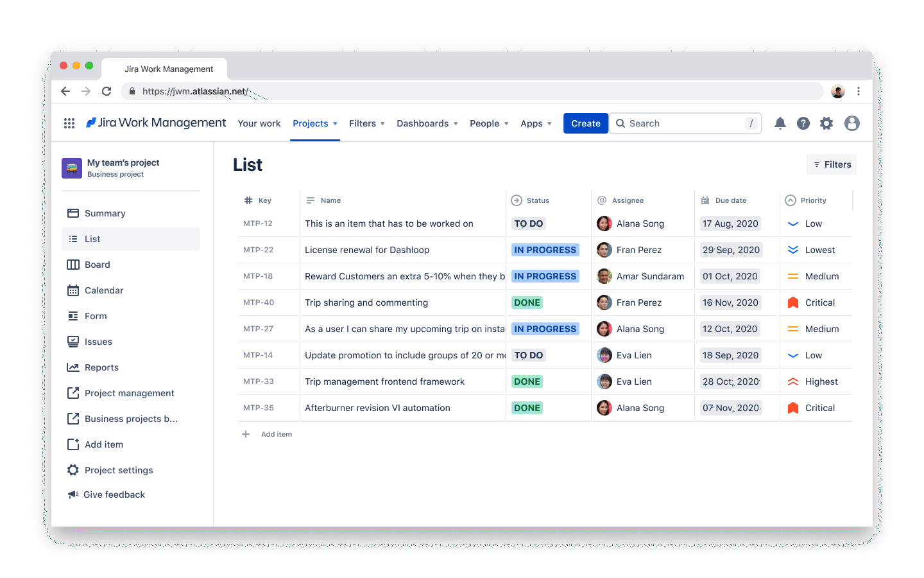Image resolution: width=924 pixels, height=578 pixels.
Task: Open the user profile avatar icon
Action: click(x=852, y=123)
